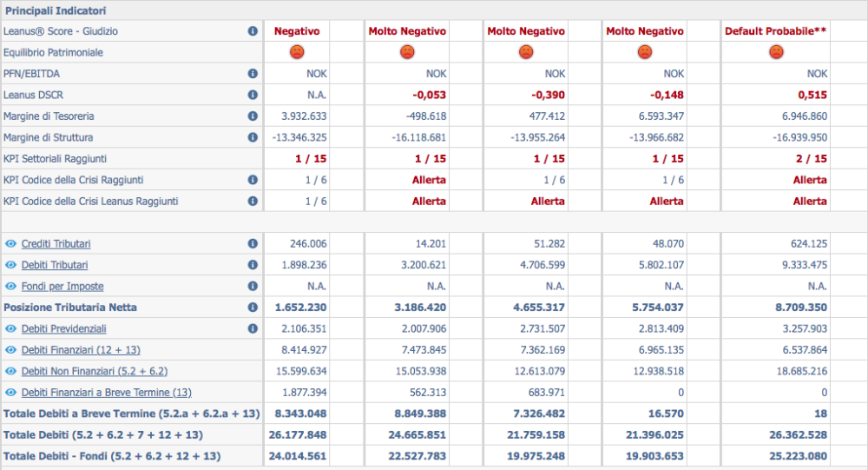Click Debiti Non Finanziari value 18.685.216
Screen dimensions: 868x470
(801, 371)
